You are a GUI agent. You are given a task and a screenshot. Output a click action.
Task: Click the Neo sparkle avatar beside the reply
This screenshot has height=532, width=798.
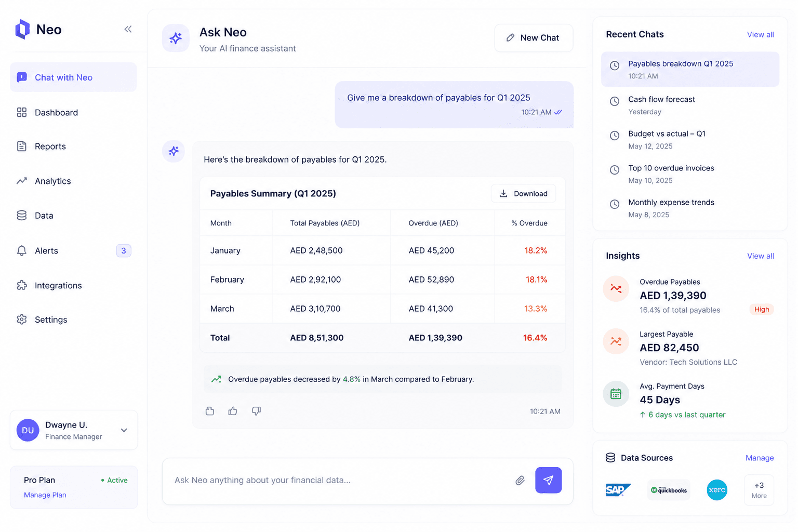coord(174,151)
